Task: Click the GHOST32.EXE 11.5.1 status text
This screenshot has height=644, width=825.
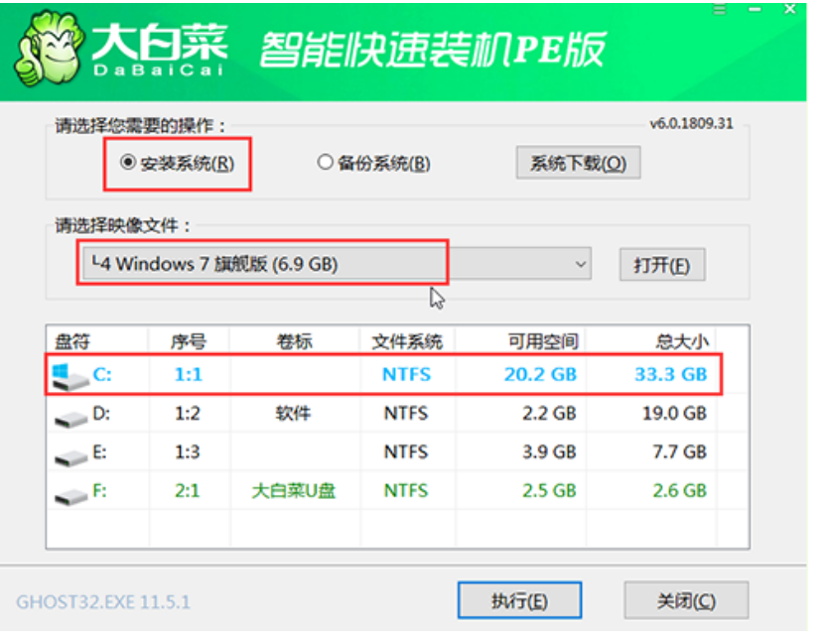Action: coord(103,601)
